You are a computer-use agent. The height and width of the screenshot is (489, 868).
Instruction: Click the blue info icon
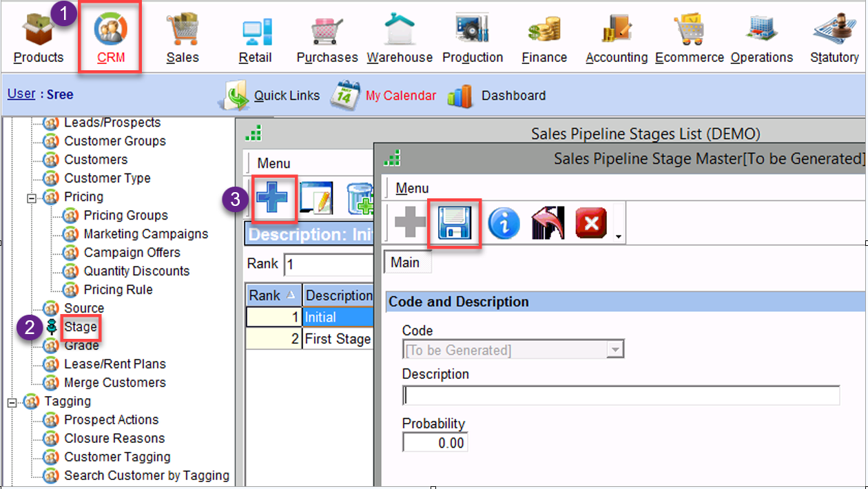(x=504, y=224)
